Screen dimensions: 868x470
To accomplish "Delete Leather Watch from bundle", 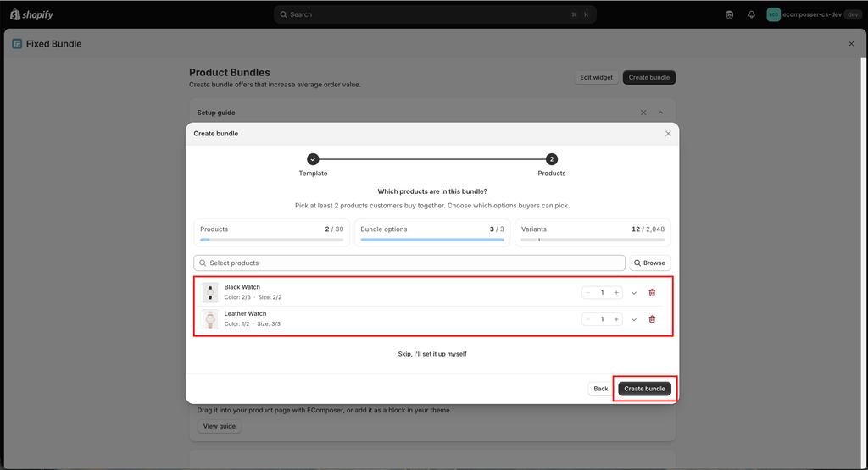I will click(x=652, y=319).
